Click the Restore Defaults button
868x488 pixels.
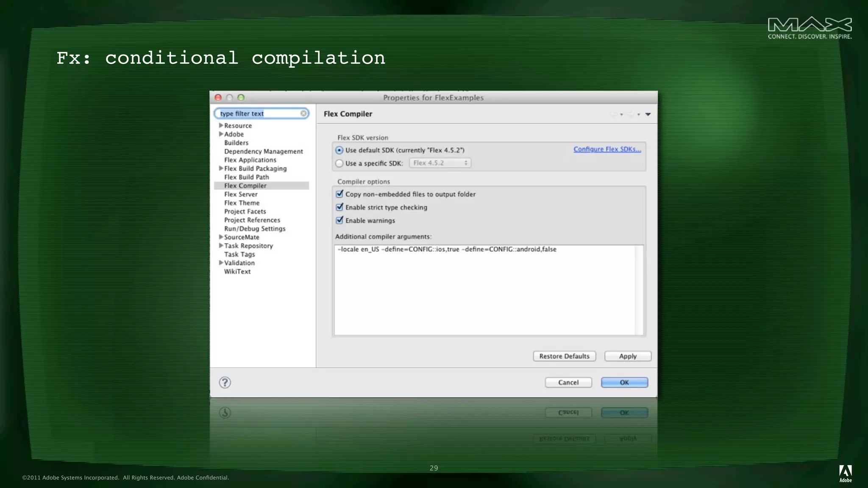pos(565,356)
